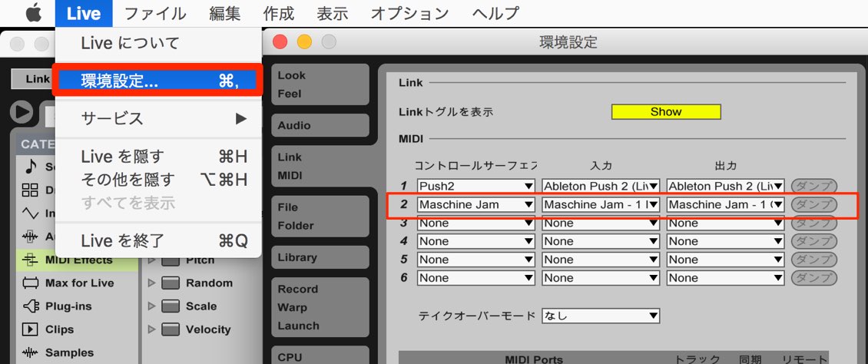The width and height of the screenshot is (868, 364).
Task: Click ダンプ button for row 4
Action: click(x=814, y=241)
